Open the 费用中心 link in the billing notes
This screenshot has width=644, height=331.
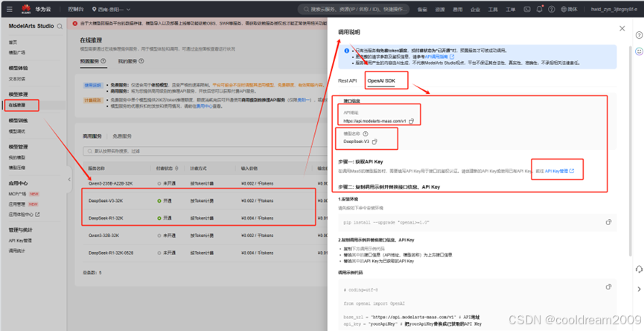point(203,106)
